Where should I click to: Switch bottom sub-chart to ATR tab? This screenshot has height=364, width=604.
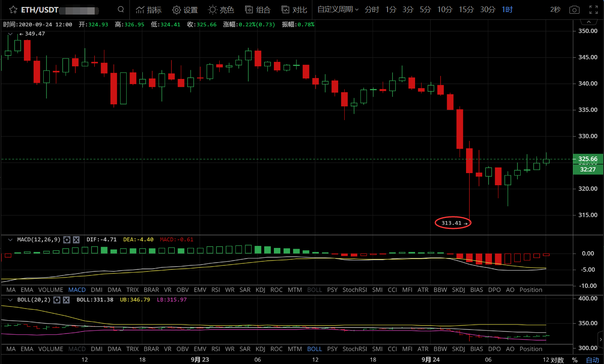pos(423,349)
